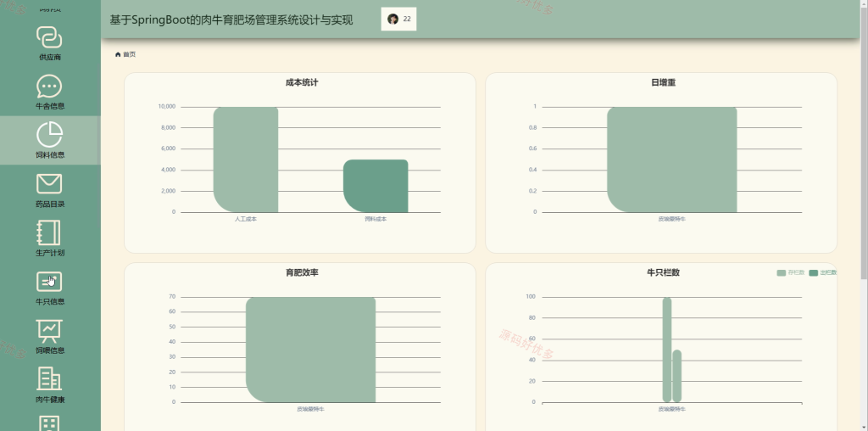The image size is (868, 431).
Task: Click the 首页 breadcrumb link
Action: [129, 54]
